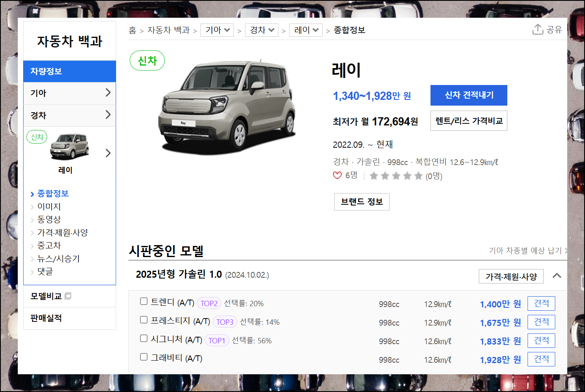This screenshot has height=392, width=585.
Task: Open 중고차 in the sidebar menu
Action: tap(49, 246)
